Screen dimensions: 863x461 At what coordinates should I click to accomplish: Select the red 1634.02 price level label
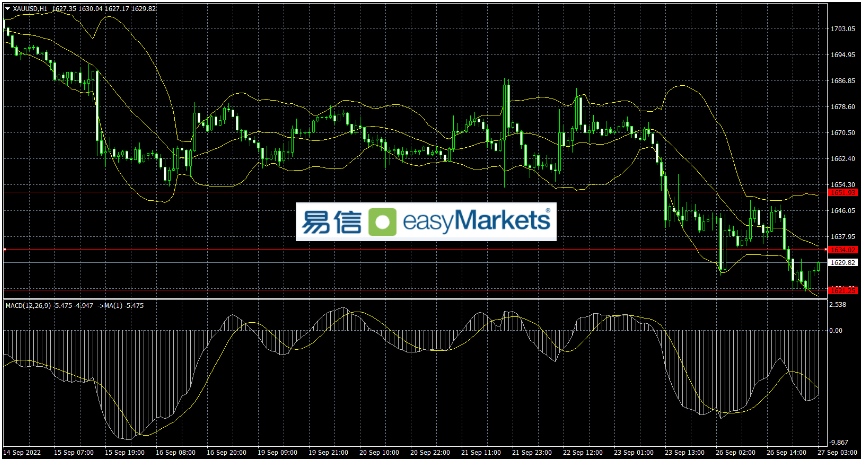point(843,250)
